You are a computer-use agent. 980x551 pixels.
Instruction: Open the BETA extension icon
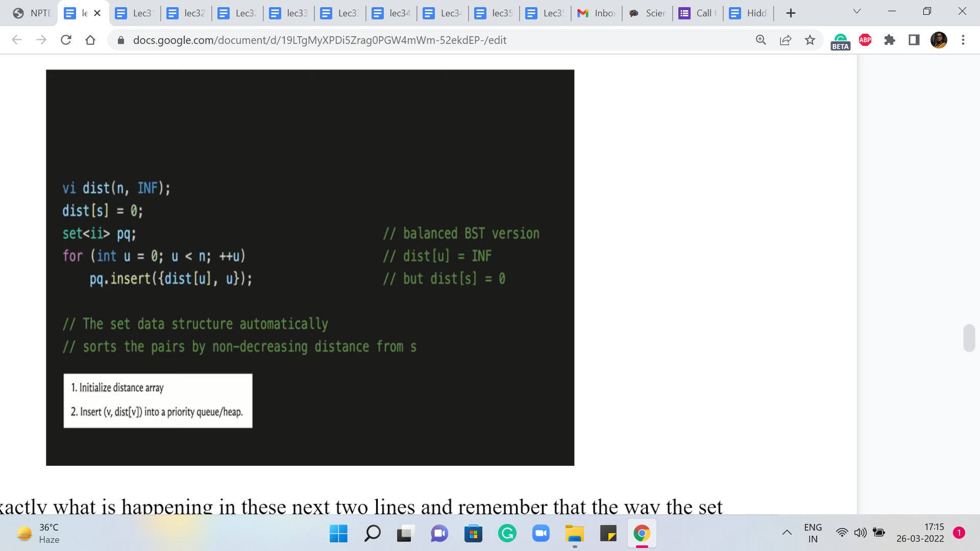(x=840, y=41)
